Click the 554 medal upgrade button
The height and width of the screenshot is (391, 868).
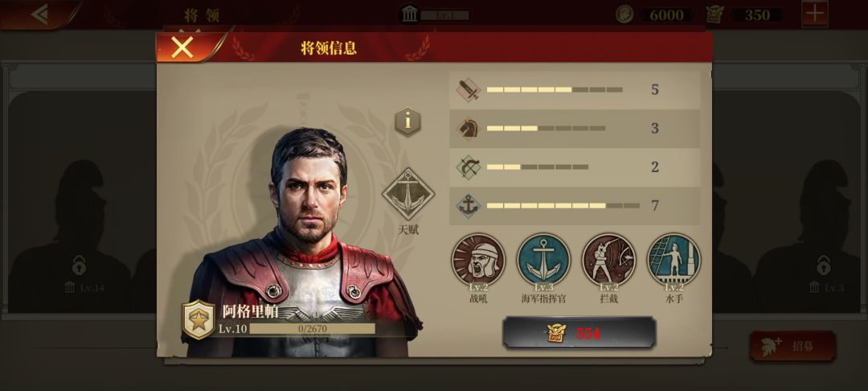click(x=579, y=333)
